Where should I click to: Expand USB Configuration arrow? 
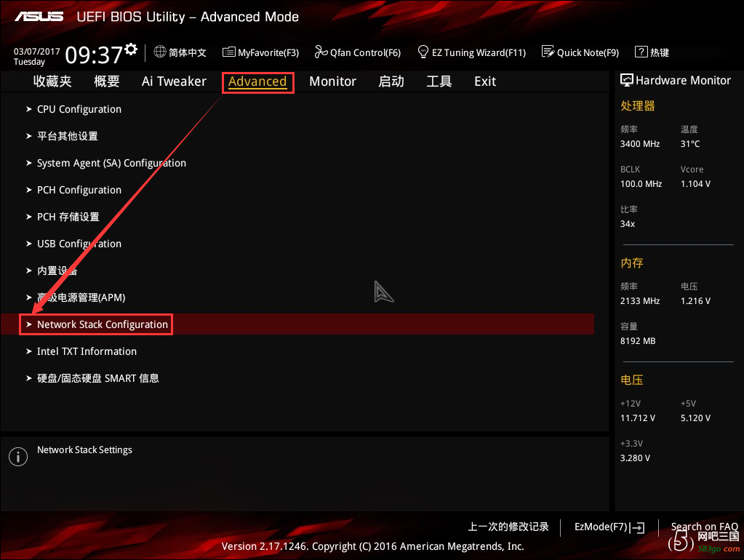coord(29,244)
